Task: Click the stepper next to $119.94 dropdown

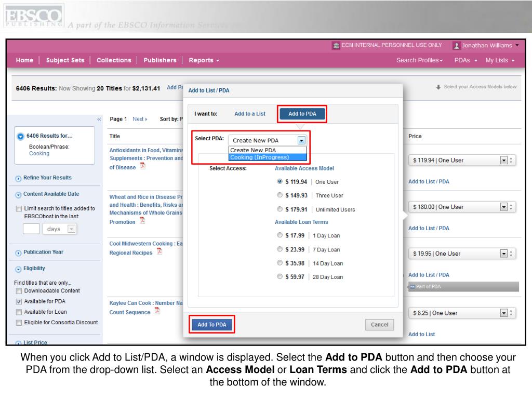Action: pos(511,161)
